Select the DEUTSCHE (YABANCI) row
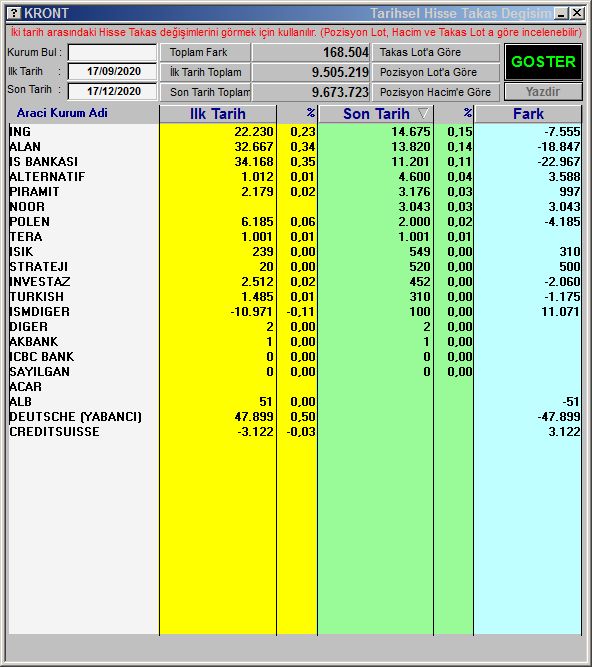The image size is (592, 667). pyautogui.click(x=295, y=416)
